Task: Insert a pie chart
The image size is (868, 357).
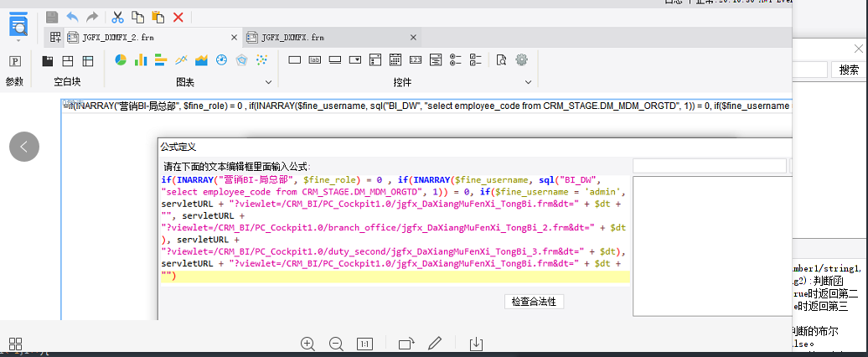Action: tap(121, 59)
